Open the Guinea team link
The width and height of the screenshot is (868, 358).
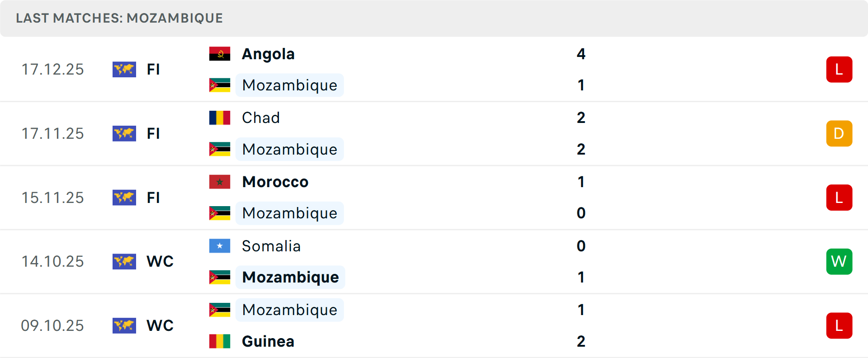click(x=268, y=341)
